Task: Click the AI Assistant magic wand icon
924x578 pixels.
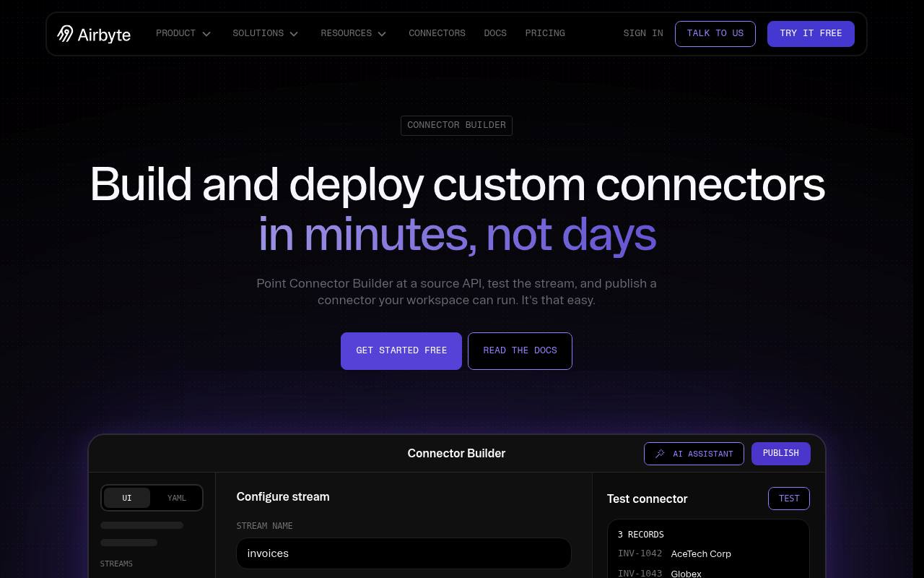Action: click(x=660, y=454)
